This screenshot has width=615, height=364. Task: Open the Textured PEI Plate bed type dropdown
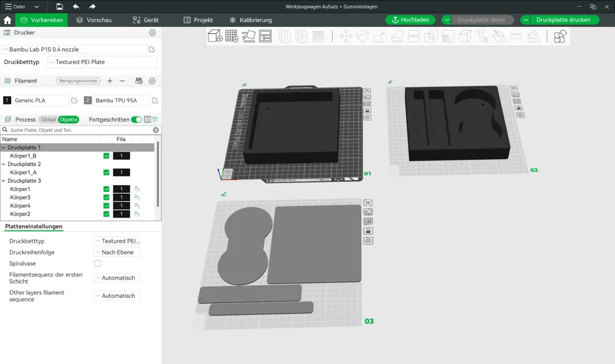coord(103,62)
